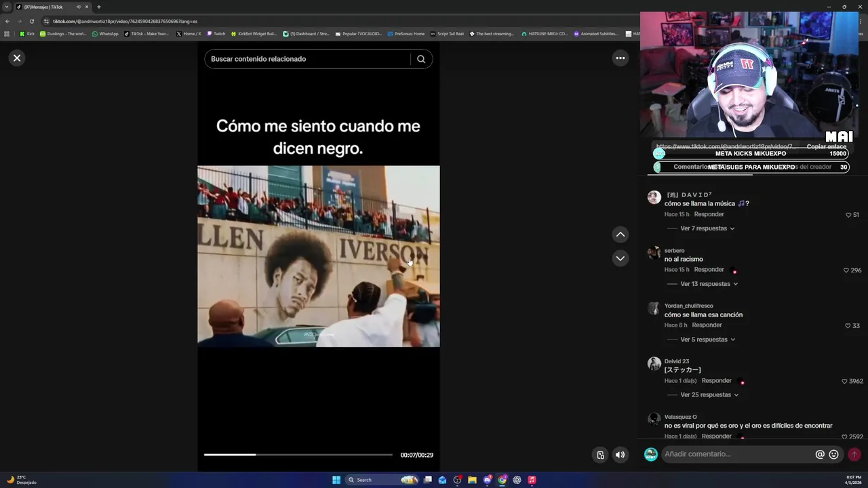Open Deivid 23 username link

[677, 361]
